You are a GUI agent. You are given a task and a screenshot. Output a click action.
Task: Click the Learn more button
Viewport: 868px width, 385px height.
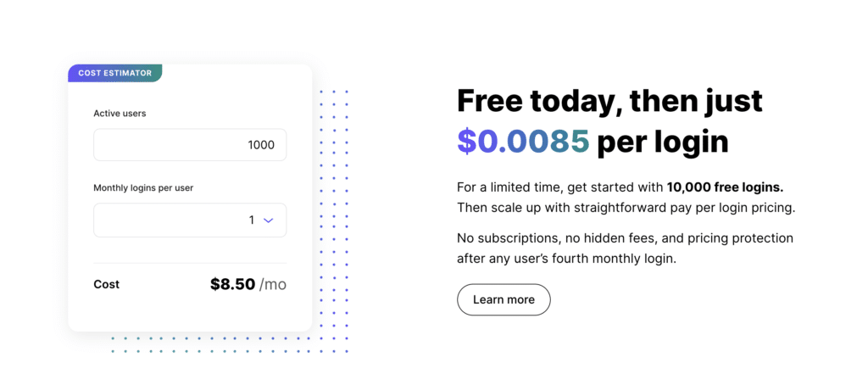[504, 299]
